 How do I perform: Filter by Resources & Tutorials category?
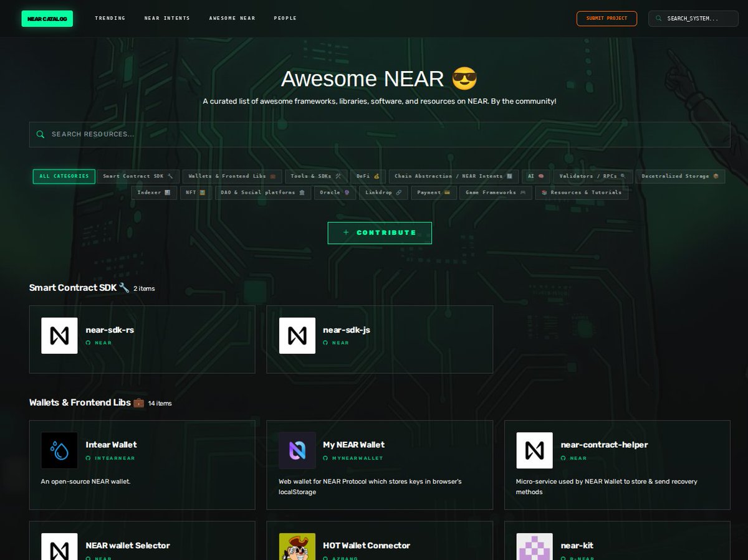coord(582,192)
